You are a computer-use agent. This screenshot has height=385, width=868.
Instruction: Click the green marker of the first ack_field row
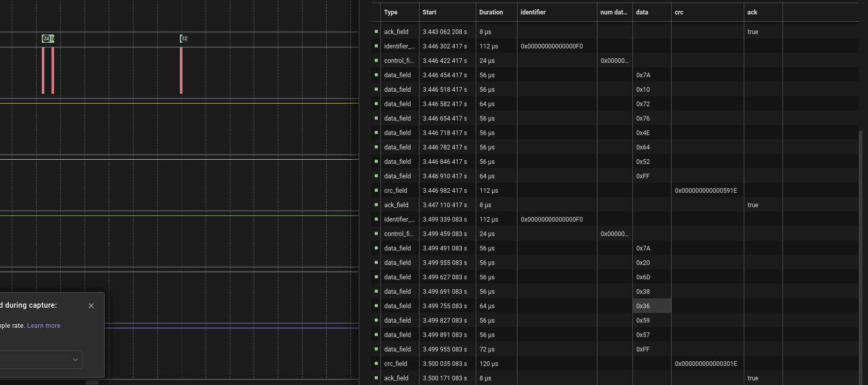[x=376, y=31]
